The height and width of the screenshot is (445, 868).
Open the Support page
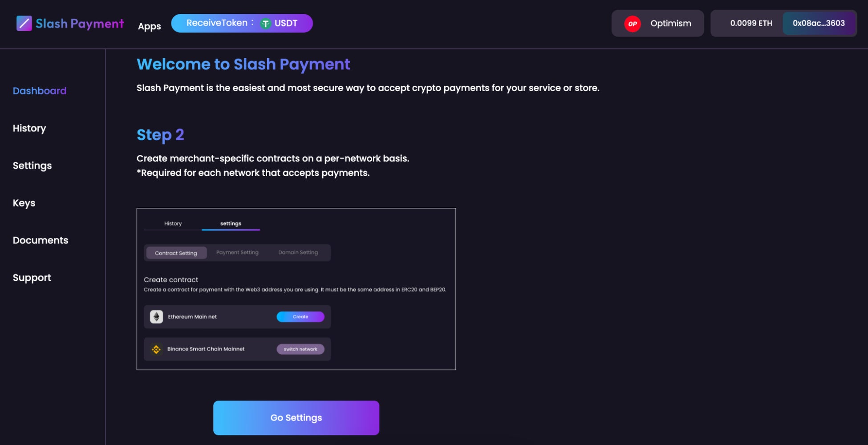(32, 278)
